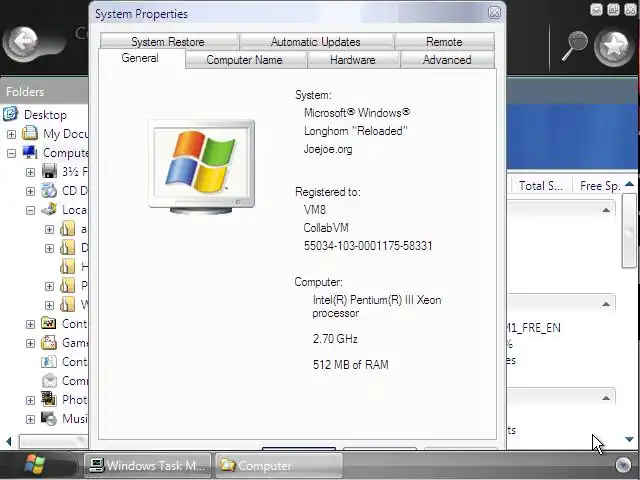Click the Local Disk drive icon

pyautogui.click(x=49, y=209)
